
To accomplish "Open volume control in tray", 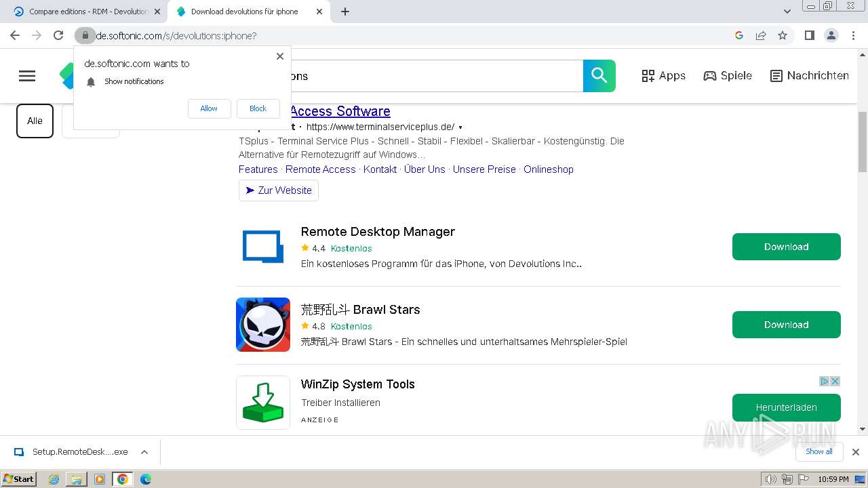I will click(x=770, y=479).
